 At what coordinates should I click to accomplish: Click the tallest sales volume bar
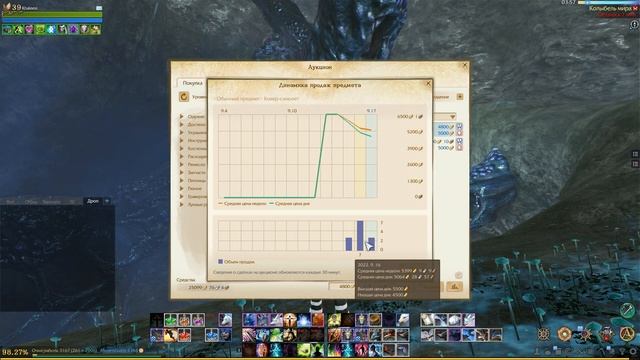[x=360, y=236]
